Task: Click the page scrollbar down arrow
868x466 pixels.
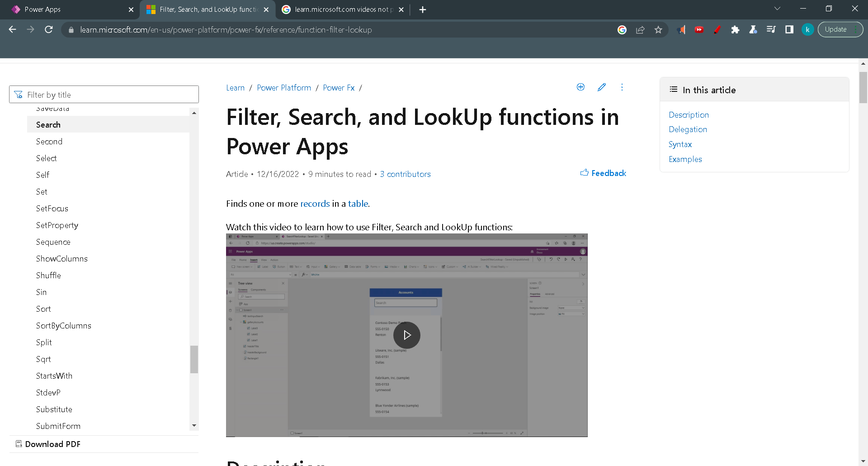Action: 863,461
